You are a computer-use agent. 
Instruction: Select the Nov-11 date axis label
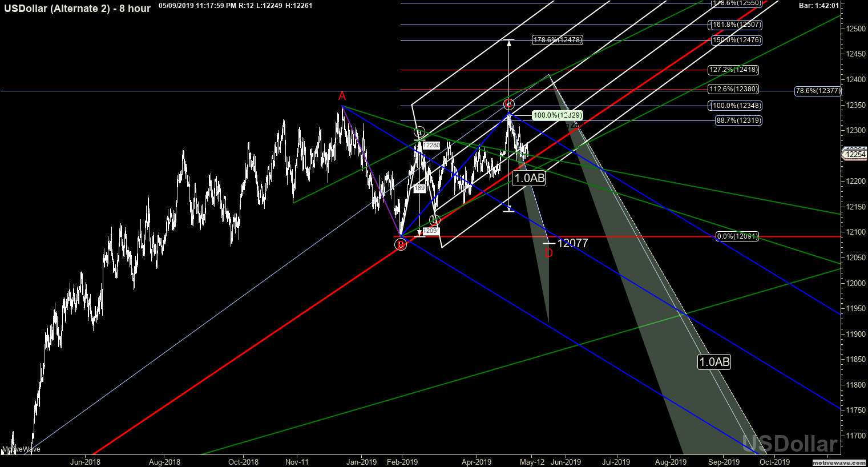coord(297,462)
